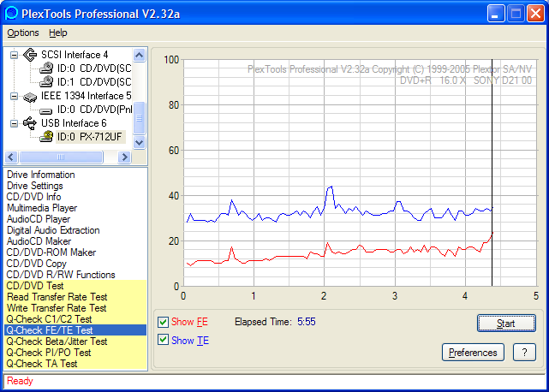
Task: Open Drive Settings
Action: tap(34, 186)
